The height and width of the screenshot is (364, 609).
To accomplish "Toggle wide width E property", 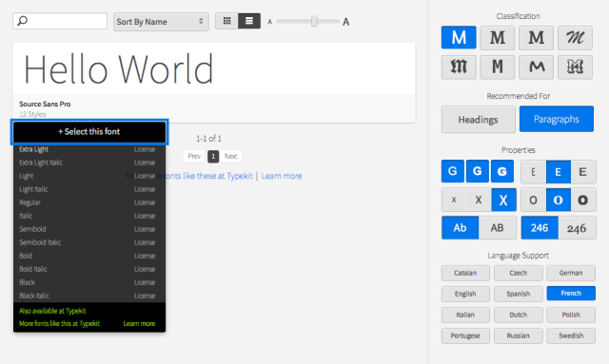I will click(x=583, y=172).
